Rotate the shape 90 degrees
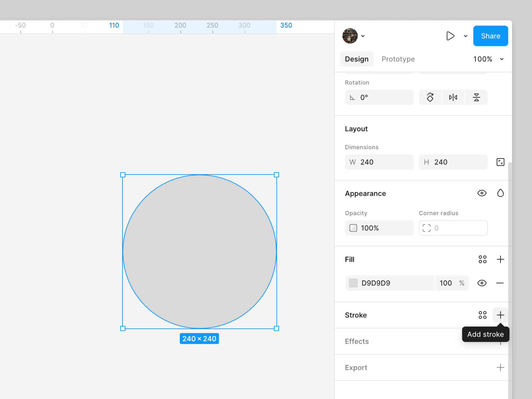Viewport: 532px width, 399px height. [430, 97]
